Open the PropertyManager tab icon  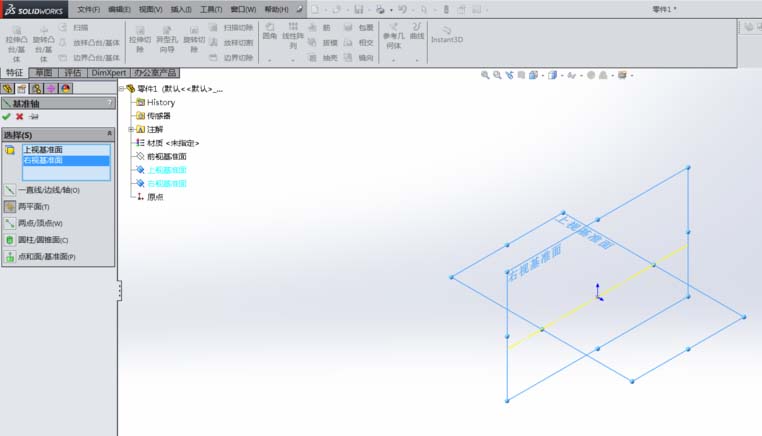[22, 88]
